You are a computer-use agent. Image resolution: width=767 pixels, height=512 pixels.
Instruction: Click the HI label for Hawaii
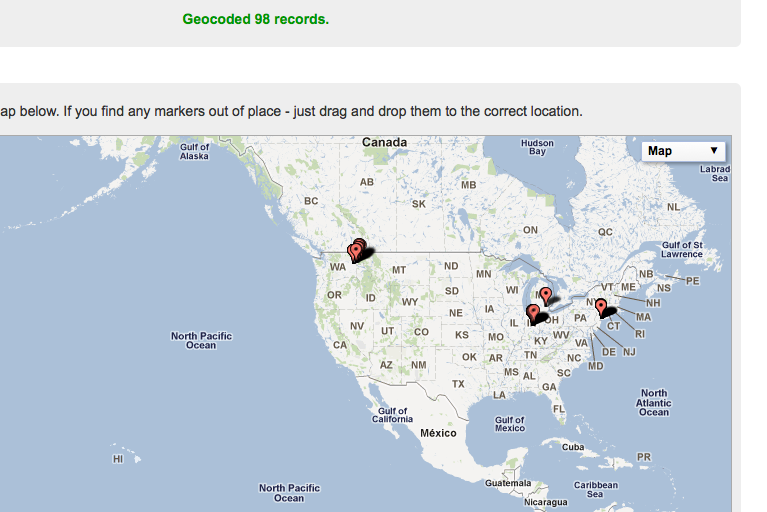point(118,458)
